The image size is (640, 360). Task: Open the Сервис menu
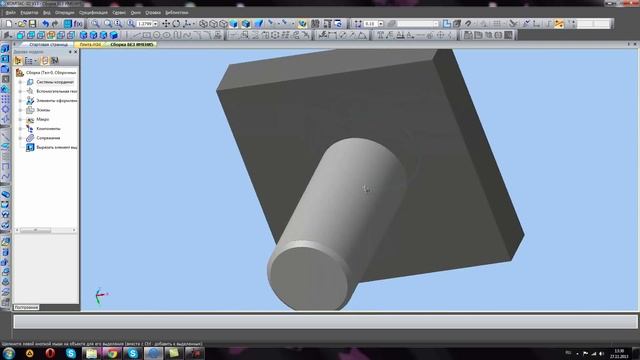(x=119, y=13)
